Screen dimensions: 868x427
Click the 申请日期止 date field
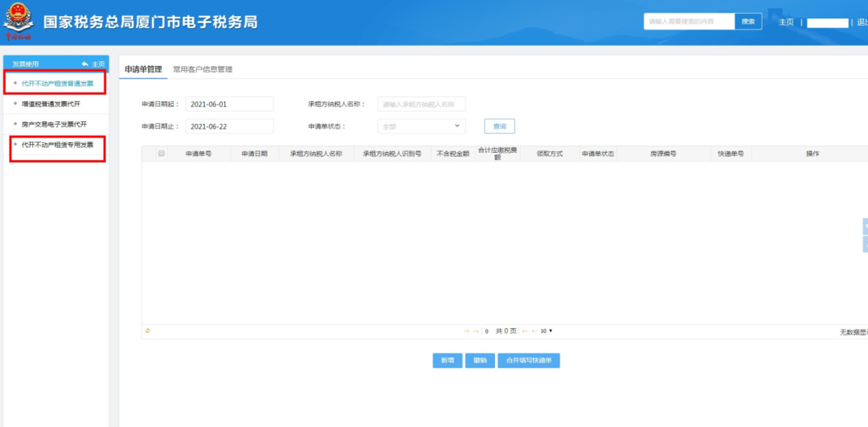click(230, 126)
